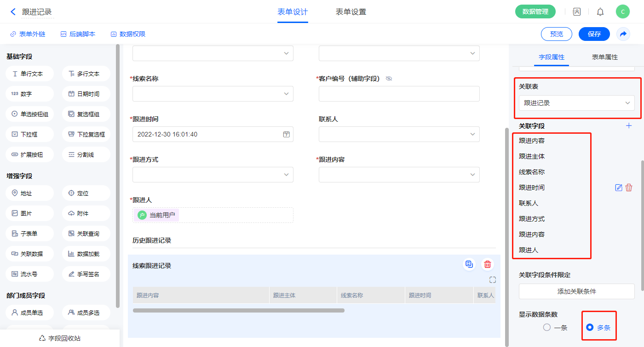Click the horizontal scrollbar under the table

[238, 311]
